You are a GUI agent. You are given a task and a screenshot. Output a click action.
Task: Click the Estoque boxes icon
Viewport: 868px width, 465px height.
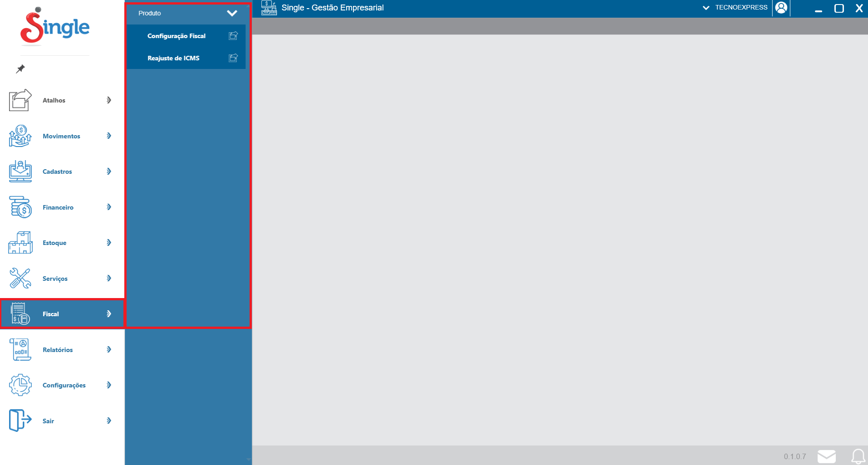(x=20, y=243)
